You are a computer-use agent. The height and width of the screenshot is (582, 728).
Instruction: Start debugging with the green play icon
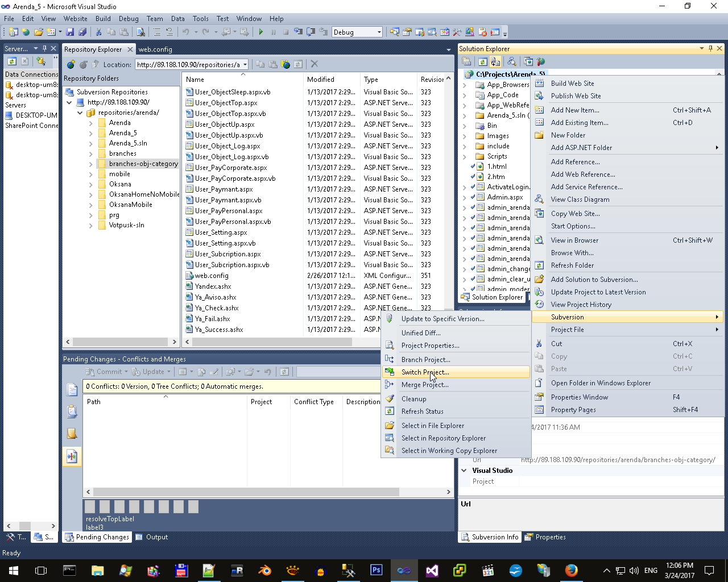point(261,32)
